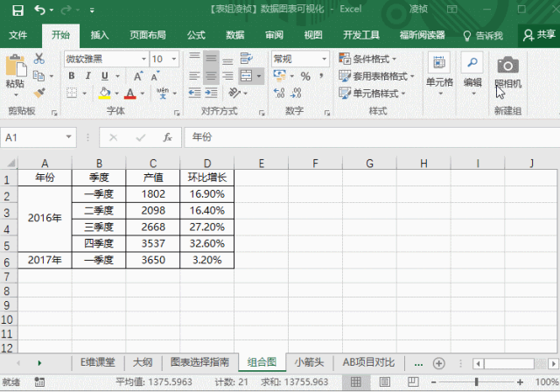Apply accounting number format icon
This screenshot has height=392, width=560.
[280, 75]
